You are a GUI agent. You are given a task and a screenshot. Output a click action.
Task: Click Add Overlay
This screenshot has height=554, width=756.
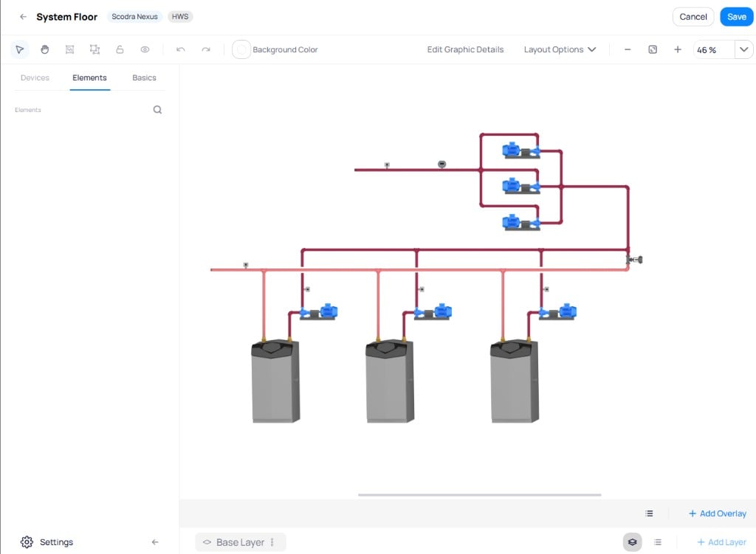point(718,513)
